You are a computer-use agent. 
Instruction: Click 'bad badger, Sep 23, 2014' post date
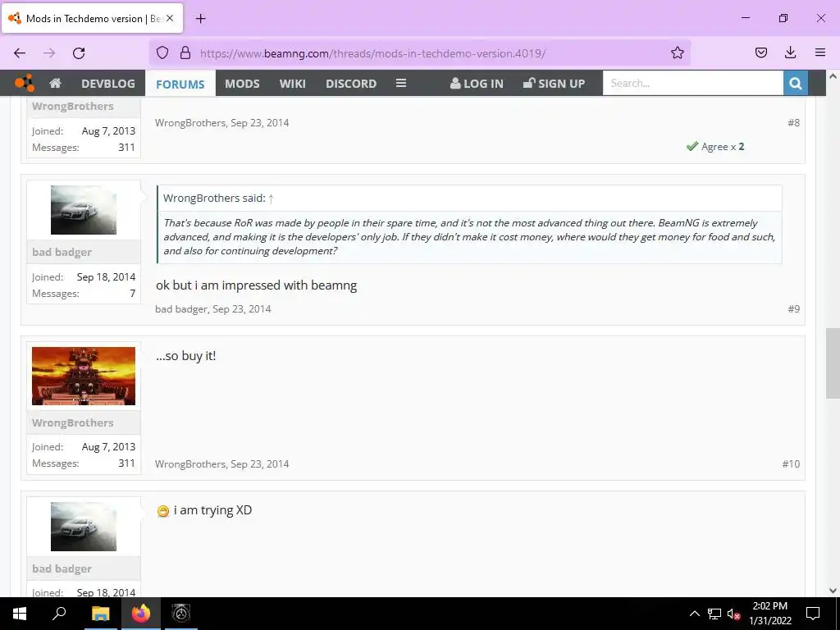pos(213,309)
